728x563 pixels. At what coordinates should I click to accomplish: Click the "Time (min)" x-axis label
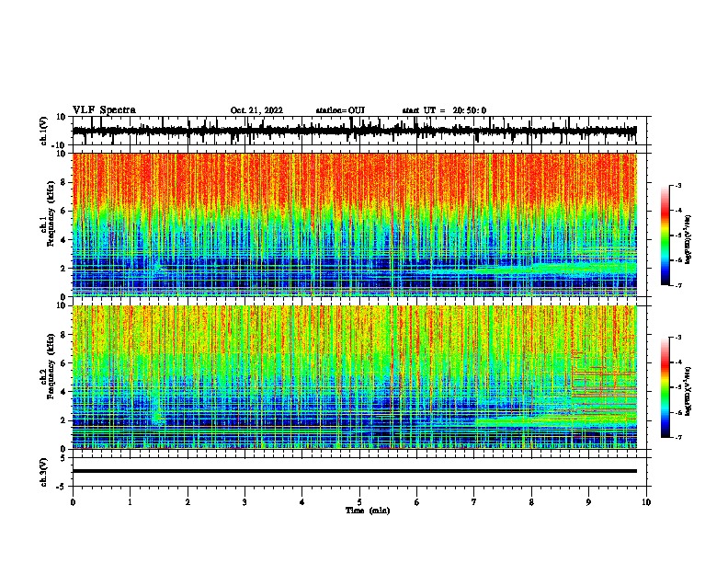point(368,511)
